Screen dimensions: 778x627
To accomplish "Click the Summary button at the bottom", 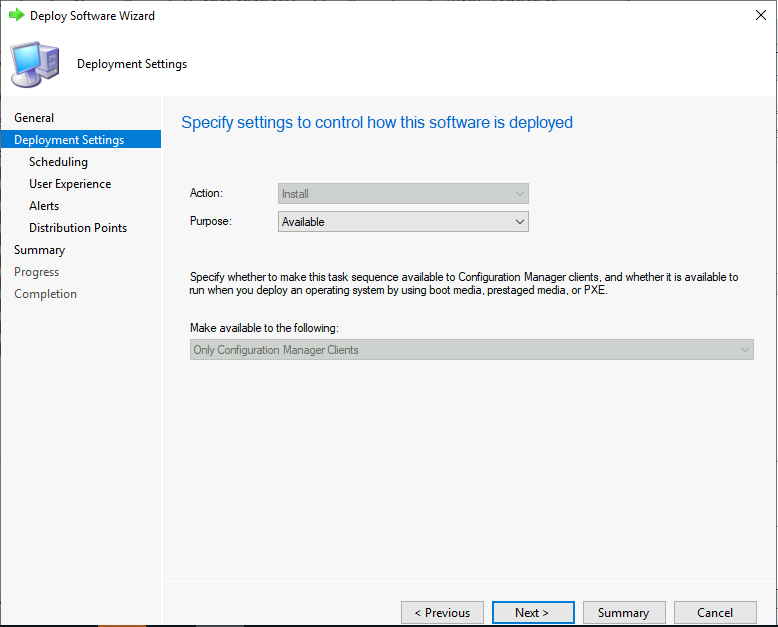I will (624, 613).
